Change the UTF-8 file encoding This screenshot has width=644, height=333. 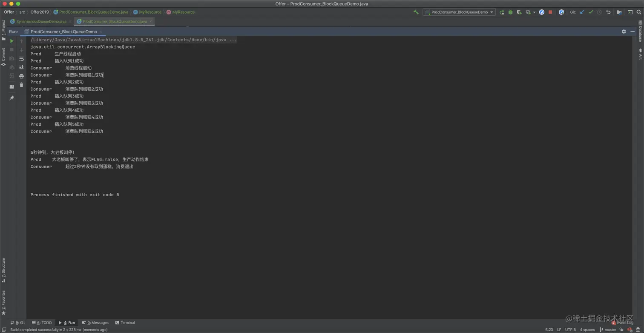[570, 330]
